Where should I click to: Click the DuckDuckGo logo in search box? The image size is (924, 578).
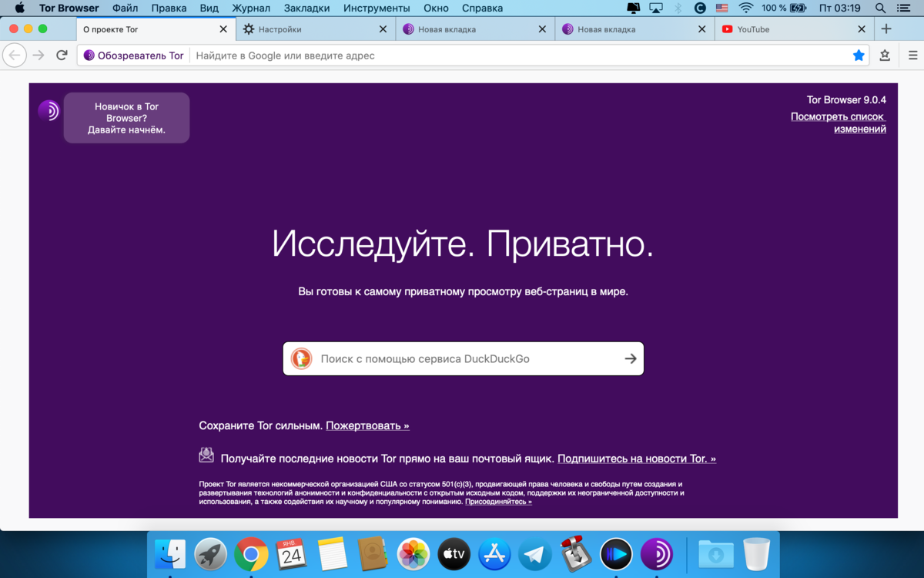pyautogui.click(x=301, y=358)
